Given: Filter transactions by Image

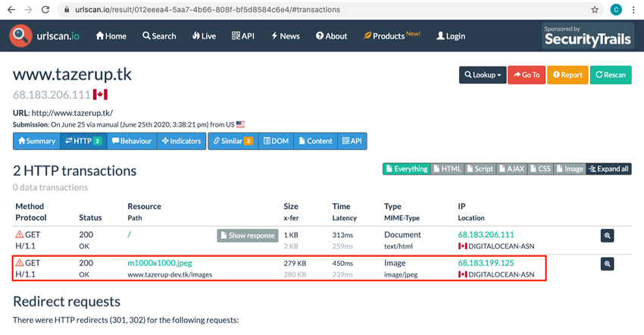Looking at the screenshot, I should pyautogui.click(x=570, y=169).
